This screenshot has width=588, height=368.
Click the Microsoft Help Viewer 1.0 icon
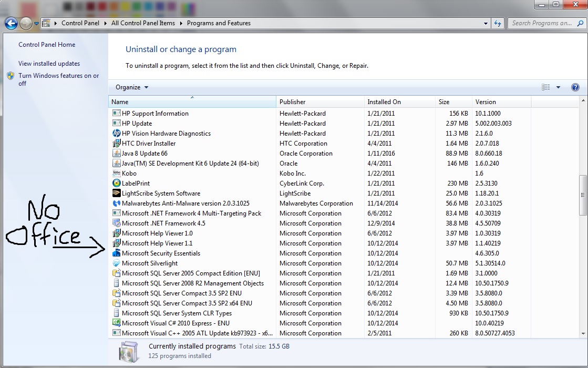(116, 233)
